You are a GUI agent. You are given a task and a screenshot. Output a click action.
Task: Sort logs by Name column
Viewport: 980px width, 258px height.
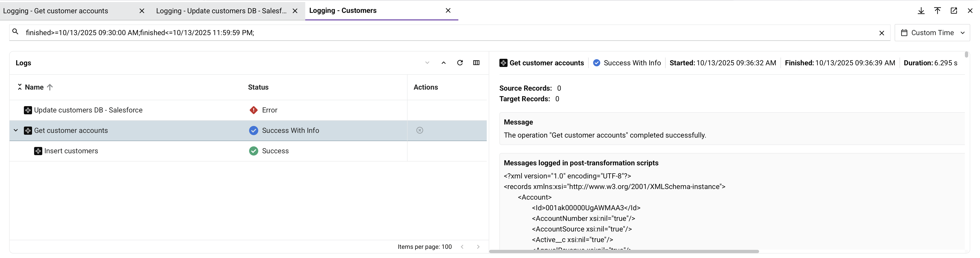click(x=35, y=87)
